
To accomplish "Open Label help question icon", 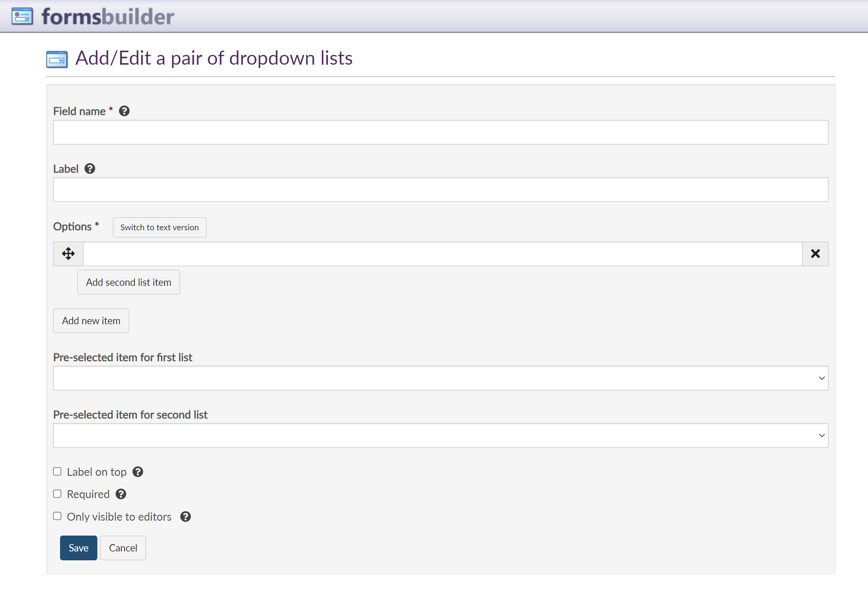I will click(x=90, y=168).
